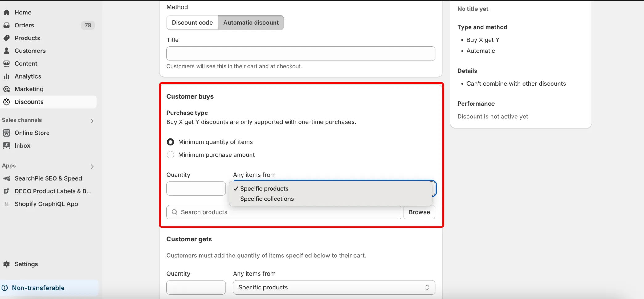The image size is (644, 299).
Task: Click the Settings gear icon
Action: pos(6,264)
